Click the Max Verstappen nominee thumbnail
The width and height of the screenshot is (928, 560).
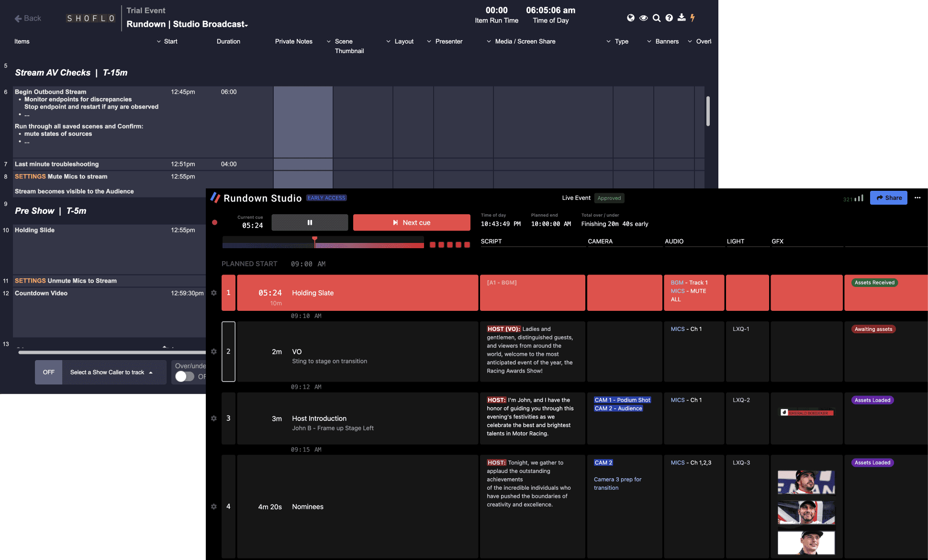[806, 543]
